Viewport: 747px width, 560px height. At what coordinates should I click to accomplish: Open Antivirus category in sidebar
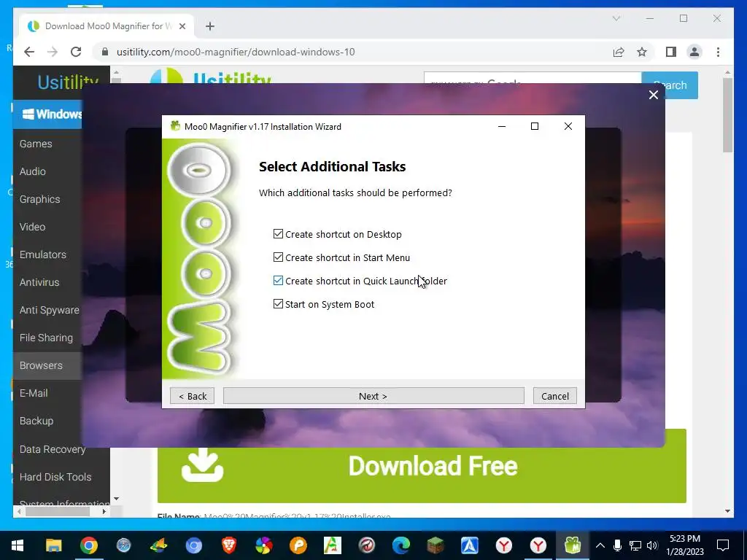(x=39, y=282)
